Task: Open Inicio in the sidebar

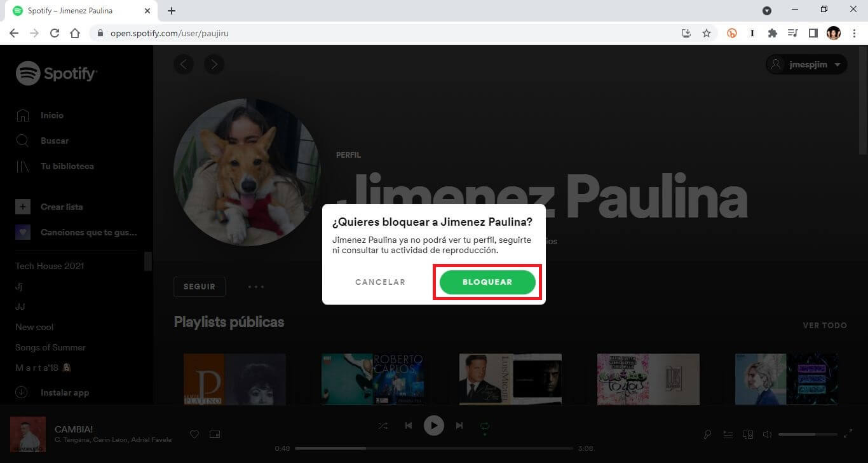Action: (x=39, y=115)
